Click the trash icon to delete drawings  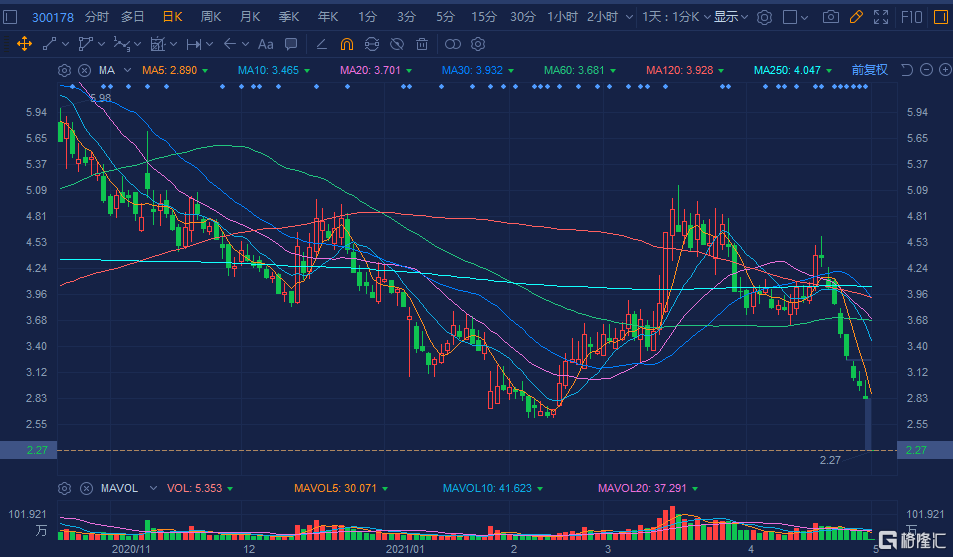(x=422, y=44)
